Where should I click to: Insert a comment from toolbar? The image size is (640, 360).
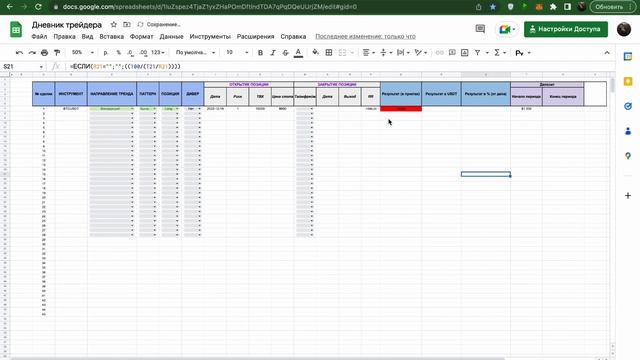(452, 53)
